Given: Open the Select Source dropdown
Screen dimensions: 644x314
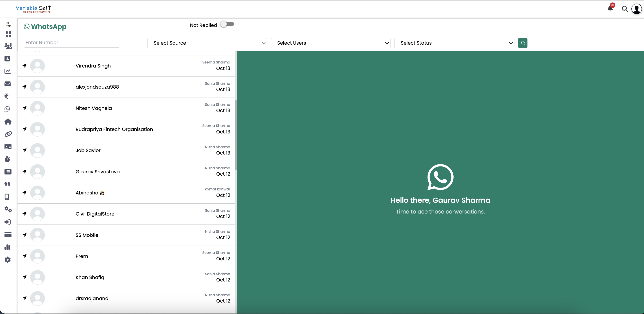Looking at the screenshot, I should pyautogui.click(x=207, y=43).
